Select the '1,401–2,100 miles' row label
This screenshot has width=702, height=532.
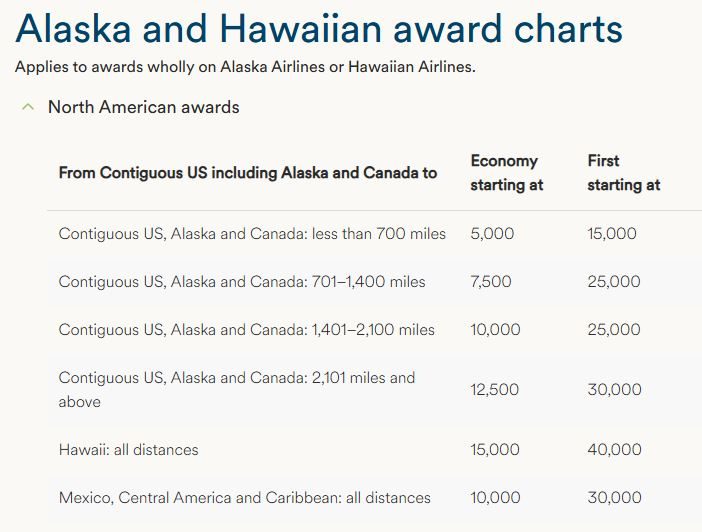point(247,330)
